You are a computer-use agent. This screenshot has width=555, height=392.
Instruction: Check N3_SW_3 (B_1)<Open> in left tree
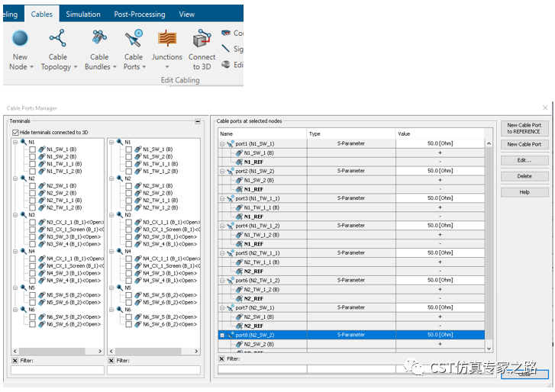32,237
